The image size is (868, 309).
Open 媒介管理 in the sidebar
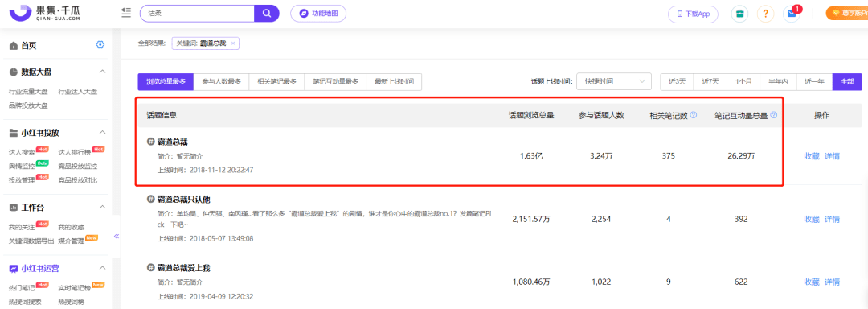(x=72, y=241)
